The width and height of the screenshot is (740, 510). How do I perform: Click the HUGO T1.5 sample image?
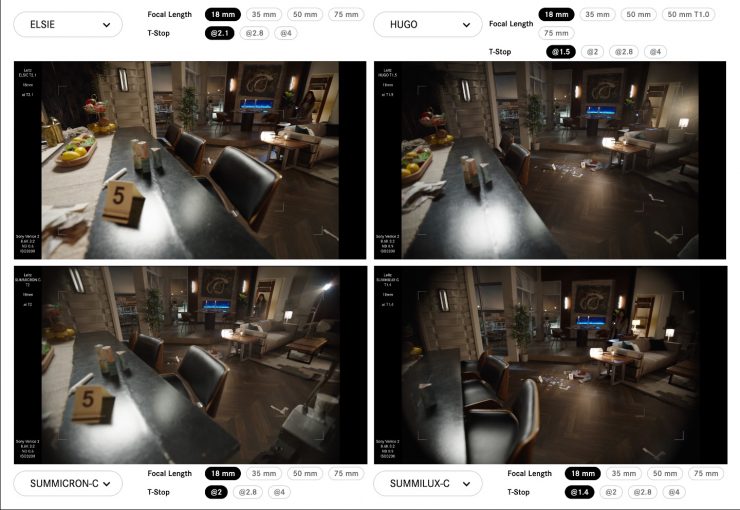[x=549, y=160]
